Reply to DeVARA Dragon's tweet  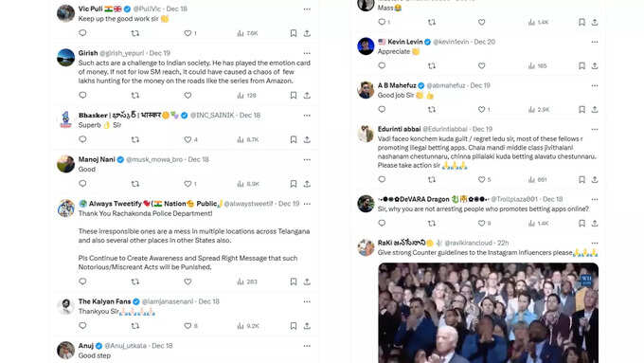tap(382, 224)
